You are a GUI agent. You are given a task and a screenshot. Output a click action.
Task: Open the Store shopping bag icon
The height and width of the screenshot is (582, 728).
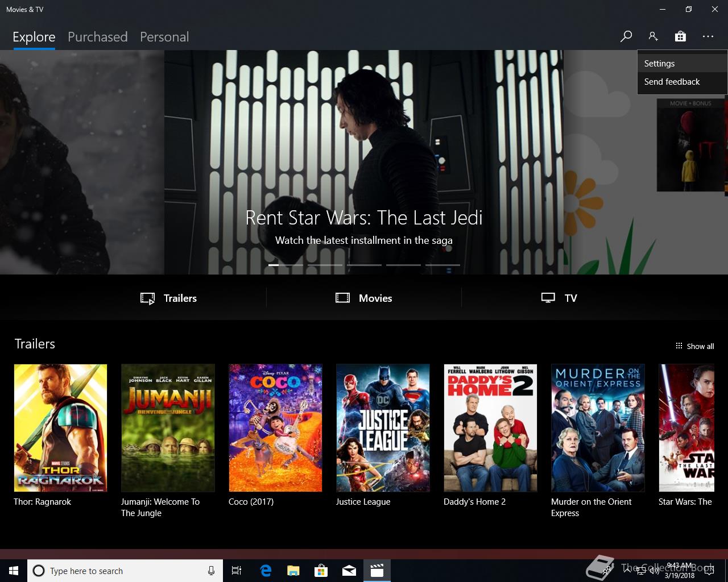click(680, 36)
